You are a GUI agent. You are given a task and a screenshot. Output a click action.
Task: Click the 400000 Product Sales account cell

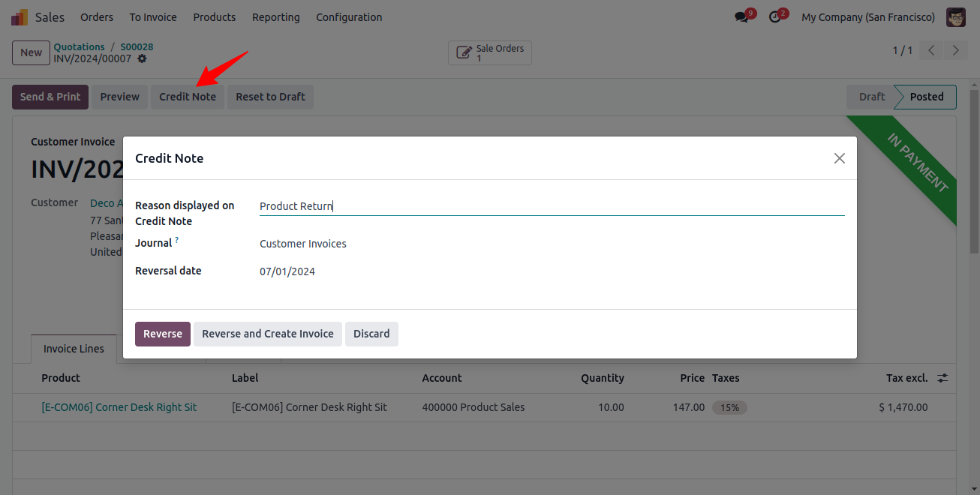click(x=473, y=407)
